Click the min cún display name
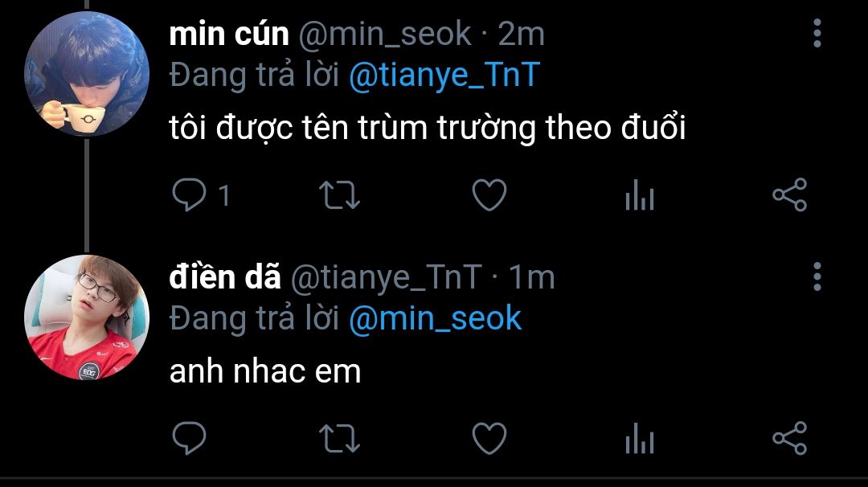 pos(229,34)
